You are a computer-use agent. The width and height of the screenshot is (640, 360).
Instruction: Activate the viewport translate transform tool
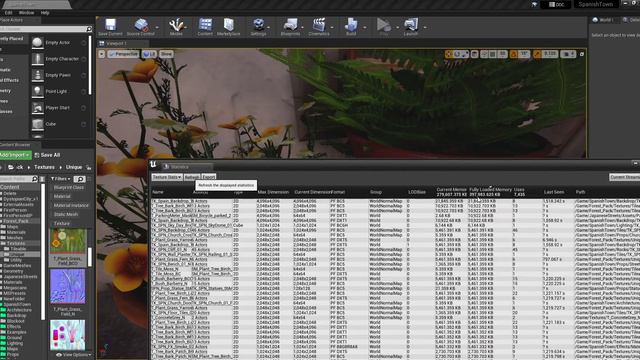(449, 54)
